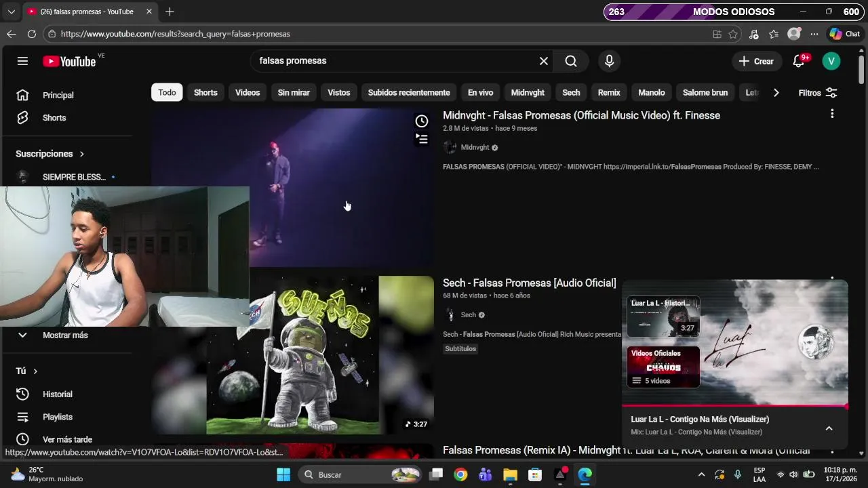
Task: Open a new browser tab
Action: pos(170,12)
